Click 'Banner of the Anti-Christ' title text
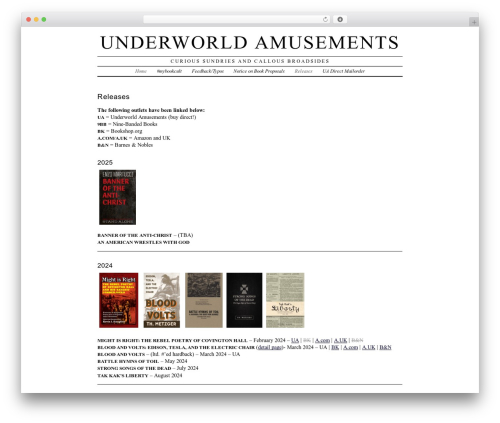This screenshot has width=500, height=423. pyautogui.click(x=135, y=235)
